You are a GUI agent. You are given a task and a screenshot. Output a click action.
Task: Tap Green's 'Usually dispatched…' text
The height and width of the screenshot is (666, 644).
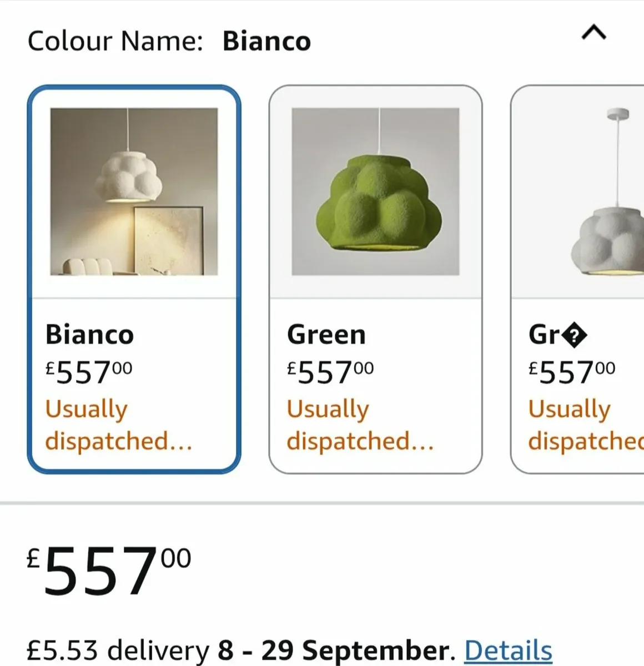pos(360,425)
